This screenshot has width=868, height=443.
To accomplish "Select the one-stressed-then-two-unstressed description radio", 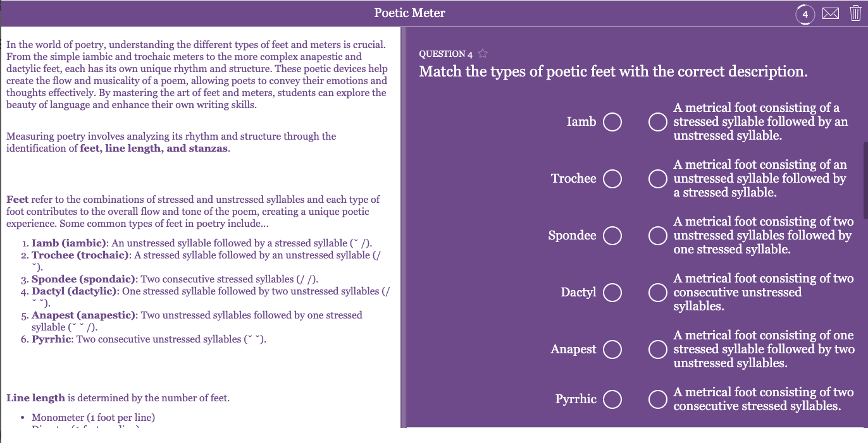I will (x=657, y=349).
